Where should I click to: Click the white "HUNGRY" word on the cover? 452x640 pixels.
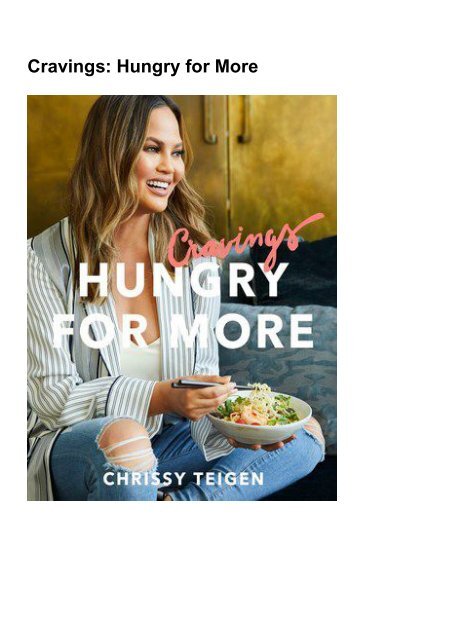tap(182, 280)
